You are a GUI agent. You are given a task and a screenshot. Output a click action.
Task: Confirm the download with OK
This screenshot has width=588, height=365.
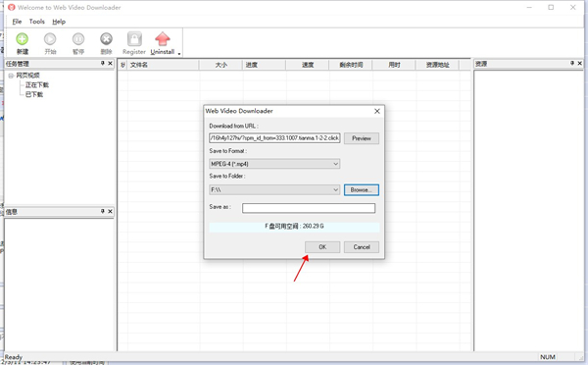322,246
